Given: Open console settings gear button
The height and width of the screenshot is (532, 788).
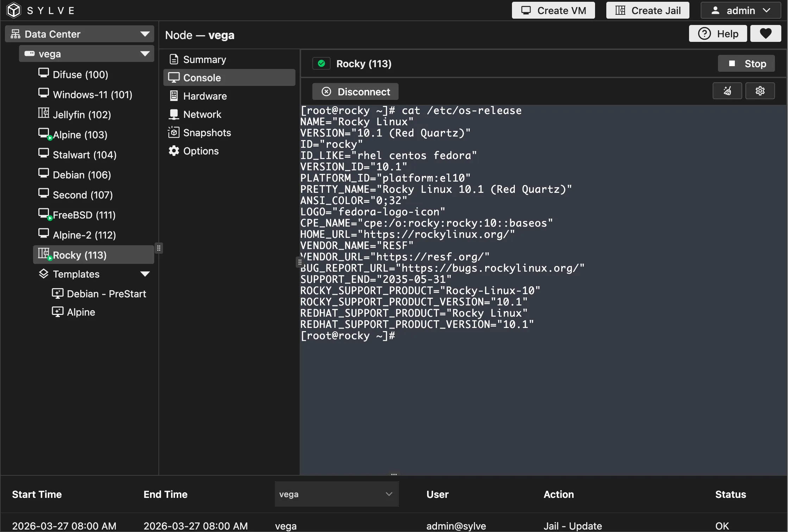Looking at the screenshot, I should click(760, 91).
